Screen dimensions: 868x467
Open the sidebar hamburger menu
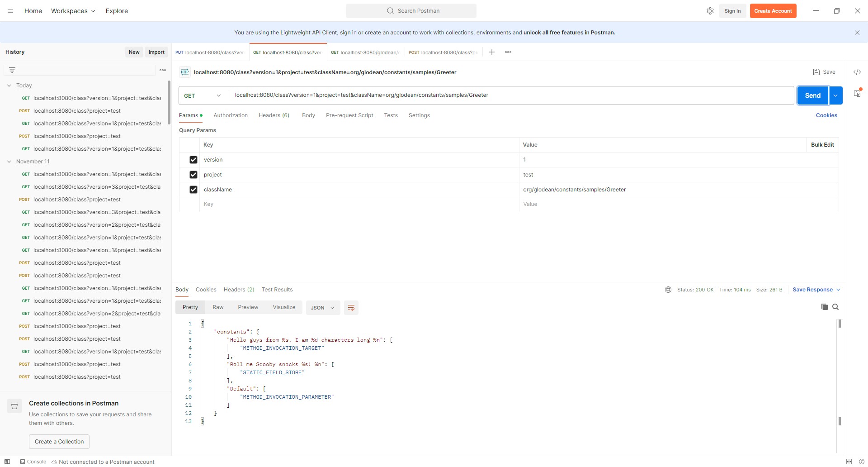click(10, 10)
